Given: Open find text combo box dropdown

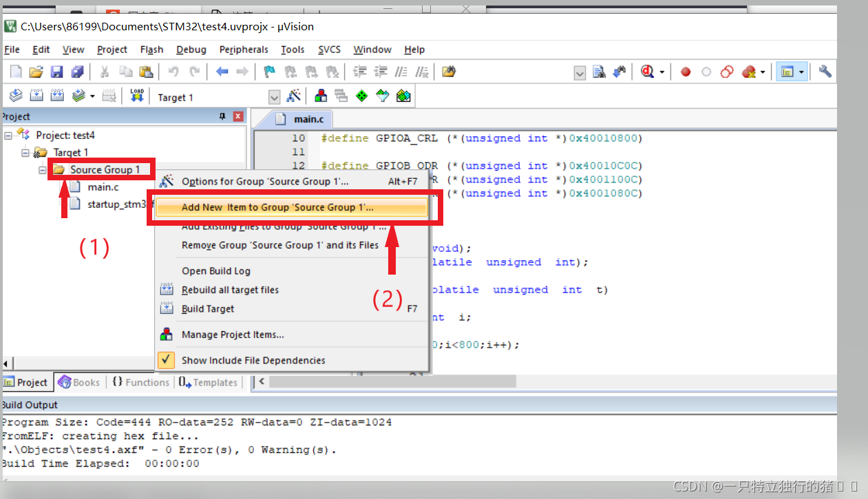Looking at the screenshot, I should click(580, 72).
